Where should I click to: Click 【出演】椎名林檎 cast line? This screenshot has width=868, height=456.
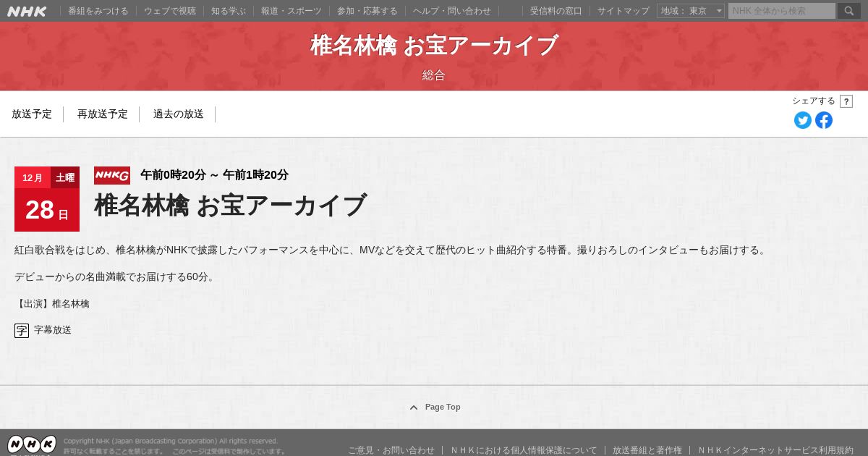[x=52, y=304]
